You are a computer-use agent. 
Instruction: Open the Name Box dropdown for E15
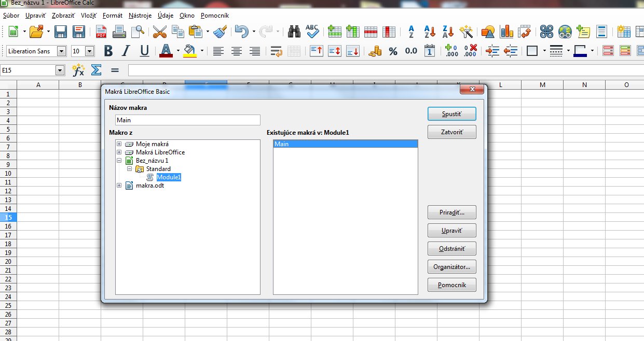click(x=60, y=70)
